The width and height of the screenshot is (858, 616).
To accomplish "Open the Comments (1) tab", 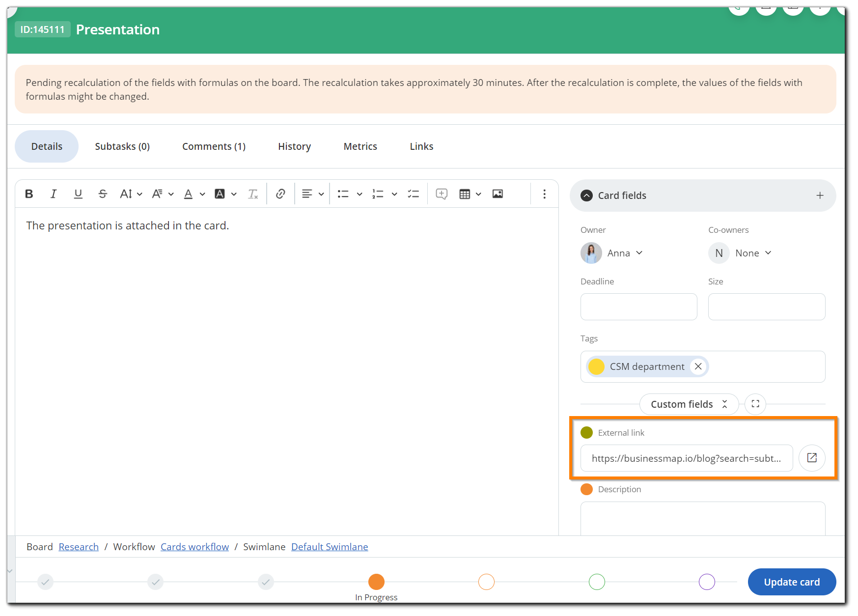I will click(x=214, y=146).
